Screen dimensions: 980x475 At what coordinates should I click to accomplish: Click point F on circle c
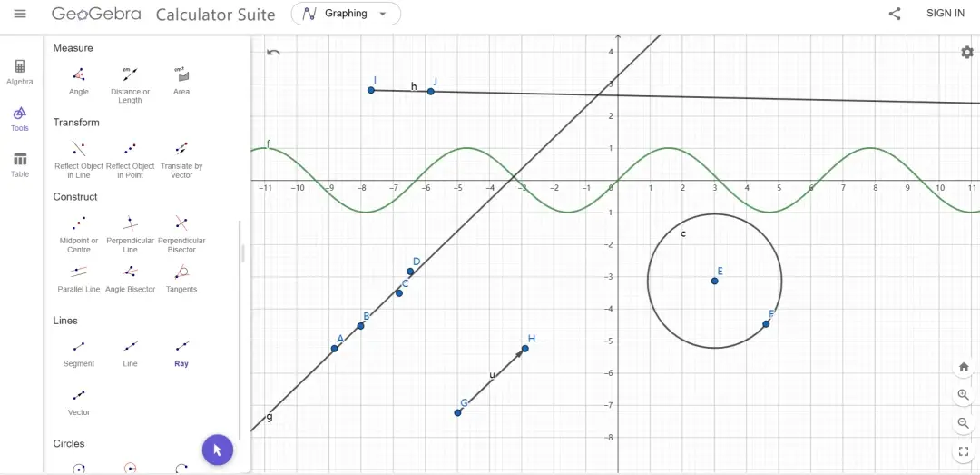tap(766, 323)
